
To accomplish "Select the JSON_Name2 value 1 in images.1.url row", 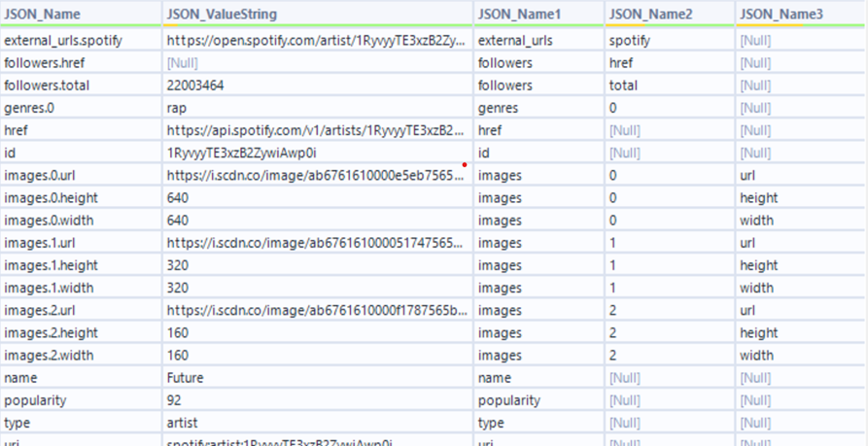I will 670,243.
